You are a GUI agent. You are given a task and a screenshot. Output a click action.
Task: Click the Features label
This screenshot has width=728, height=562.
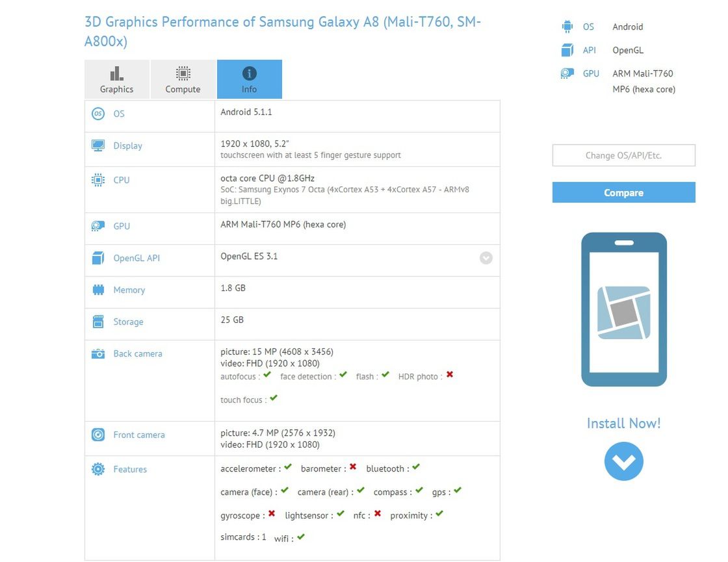click(130, 469)
